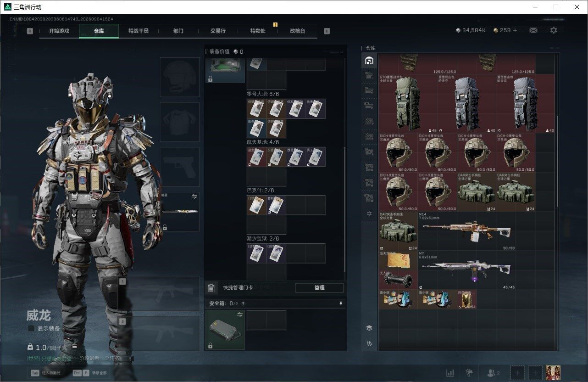Click the stash panel vertical scrollbar
The image size is (588, 382).
[x=557, y=161]
